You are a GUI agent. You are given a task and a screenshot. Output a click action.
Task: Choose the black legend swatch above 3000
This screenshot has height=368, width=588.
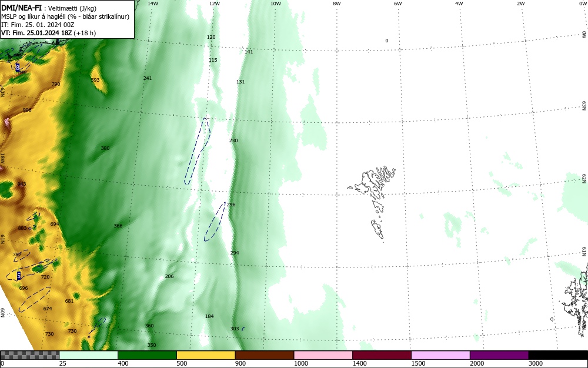click(558, 355)
